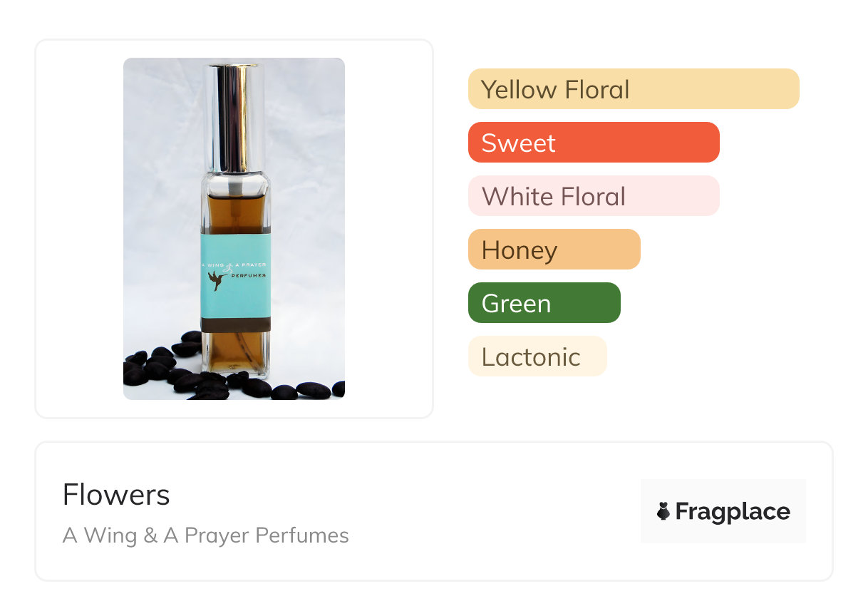868x616 pixels.
Task: Click the Fragplace perfume bottle logo icon
Action: [x=663, y=511]
